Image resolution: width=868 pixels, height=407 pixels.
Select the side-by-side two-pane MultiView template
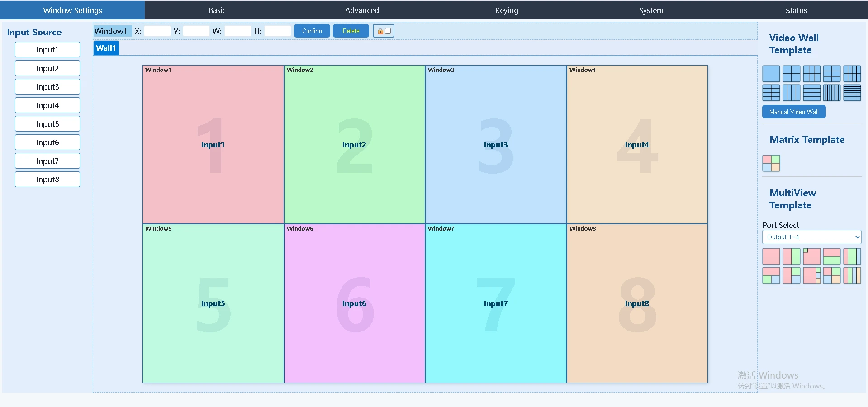[792, 256]
